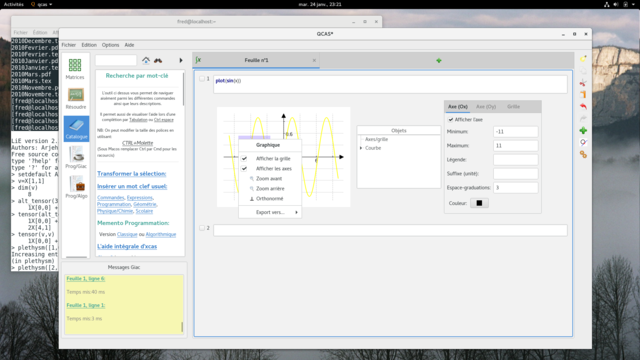The width and height of the screenshot is (640, 360).
Task: Click the orange chain link icon
Action: pos(583,154)
